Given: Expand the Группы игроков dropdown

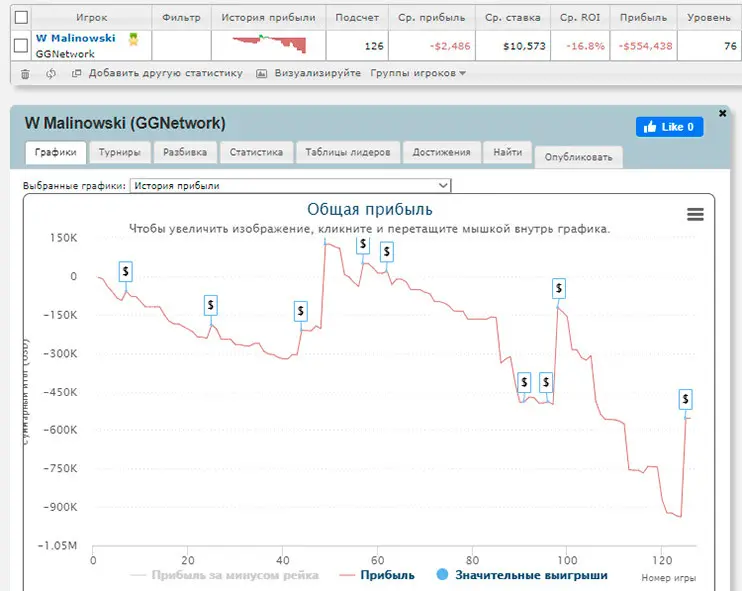Looking at the screenshot, I should click(x=418, y=73).
